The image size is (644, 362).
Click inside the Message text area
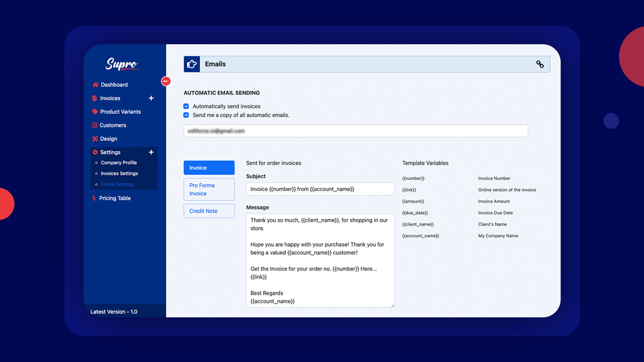coord(320,260)
